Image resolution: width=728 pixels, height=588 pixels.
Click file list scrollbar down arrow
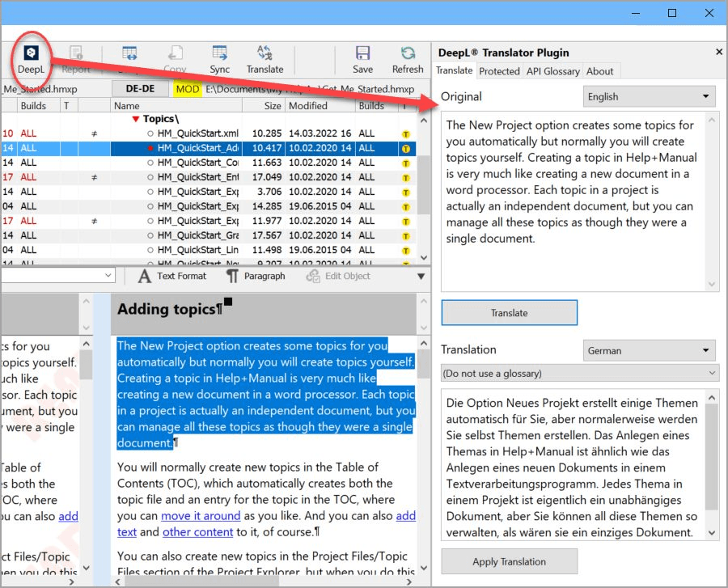[423, 257]
